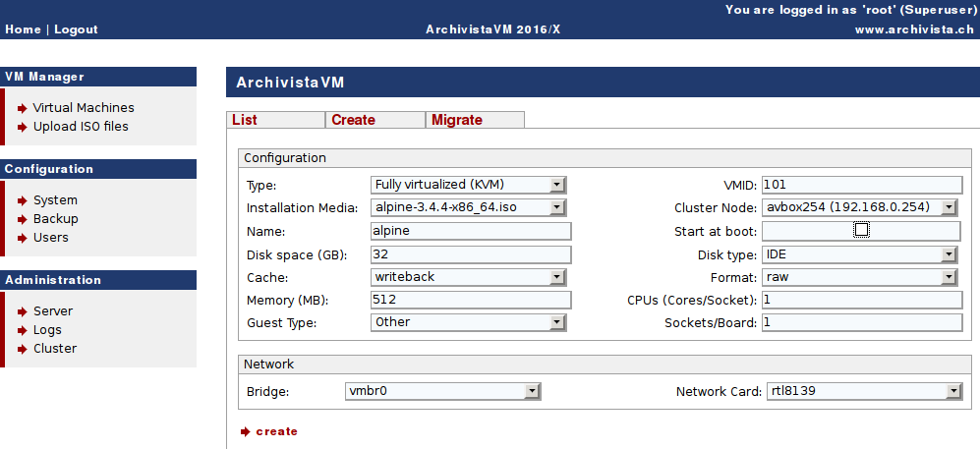Click the Network section label
The width and height of the screenshot is (980, 449).
268,365
